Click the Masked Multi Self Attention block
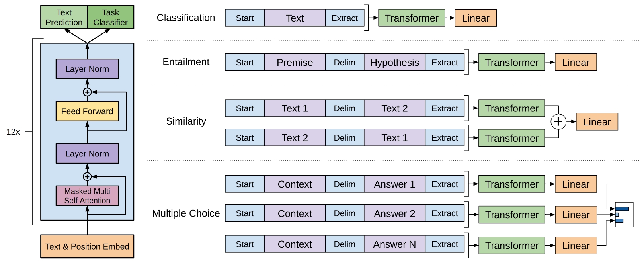Viewport: 644px width, 262px height. tap(87, 196)
